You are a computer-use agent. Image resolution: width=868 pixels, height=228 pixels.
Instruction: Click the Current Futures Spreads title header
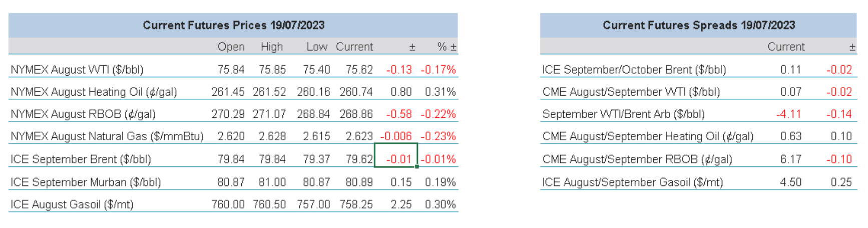(698, 25)
